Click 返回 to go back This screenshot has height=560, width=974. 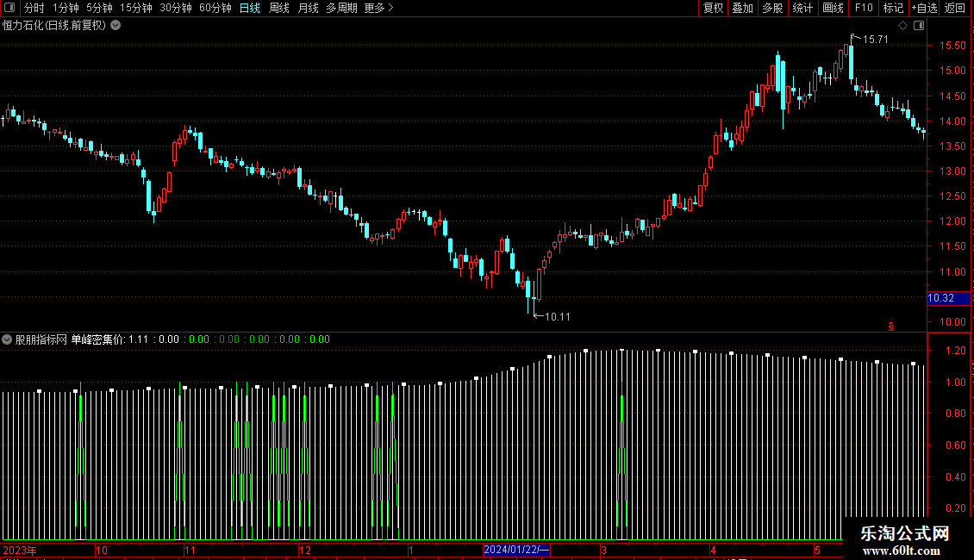pos(955,8)
